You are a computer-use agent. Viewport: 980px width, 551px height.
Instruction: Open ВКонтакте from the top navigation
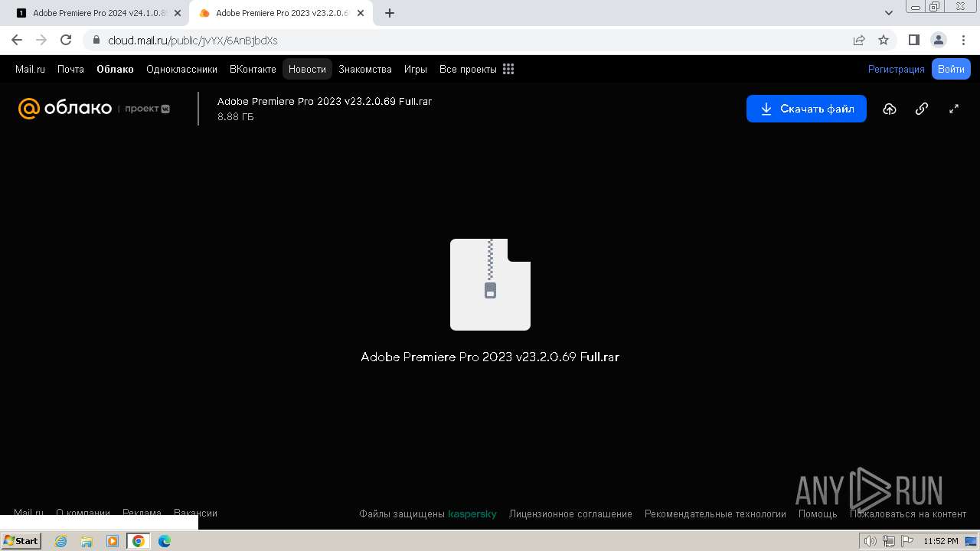253,69
